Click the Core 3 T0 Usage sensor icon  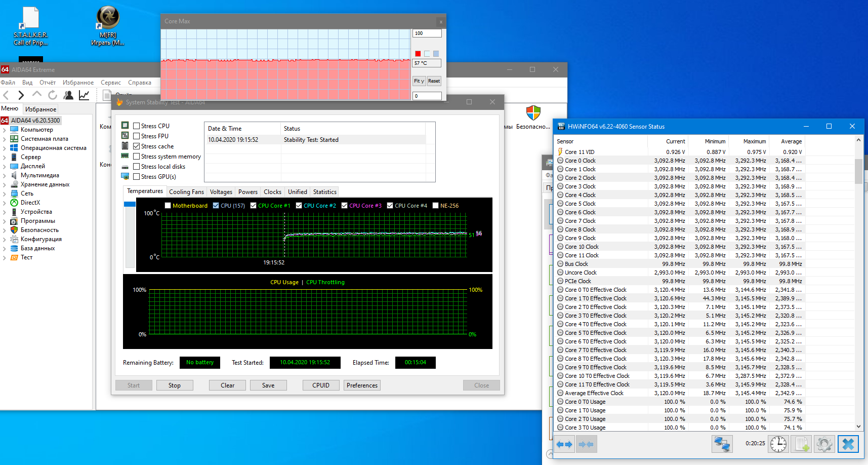[560, 428]
